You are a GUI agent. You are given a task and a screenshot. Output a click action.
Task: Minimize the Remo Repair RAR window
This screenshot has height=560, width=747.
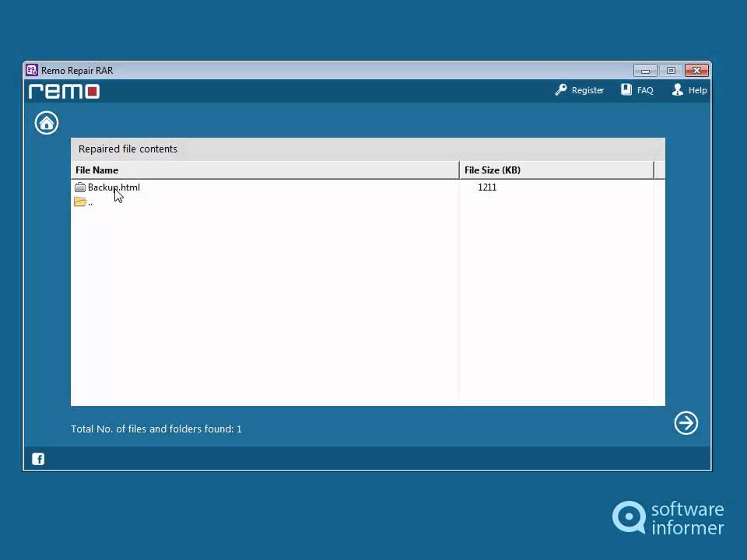(x=645, y=71)
